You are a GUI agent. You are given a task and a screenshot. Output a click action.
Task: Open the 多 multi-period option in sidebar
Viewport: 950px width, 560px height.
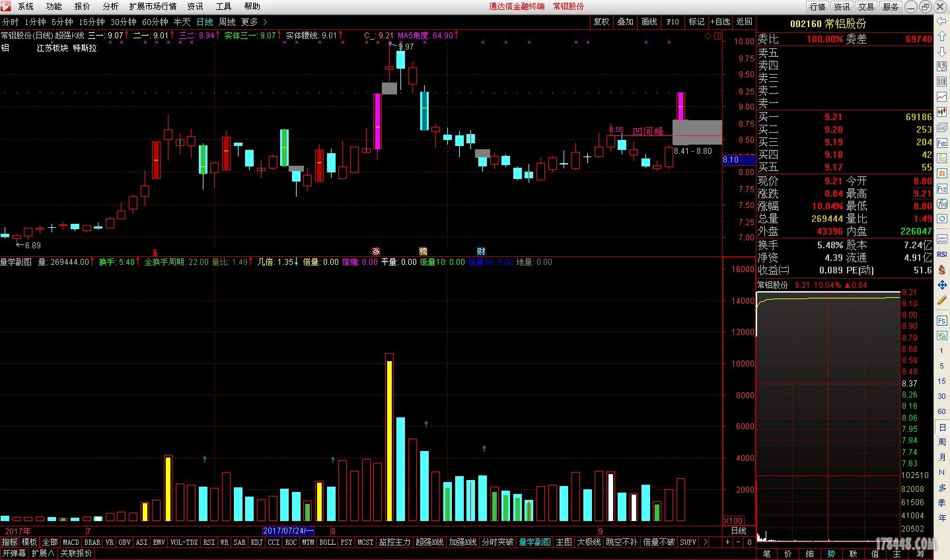click(941, 487)
